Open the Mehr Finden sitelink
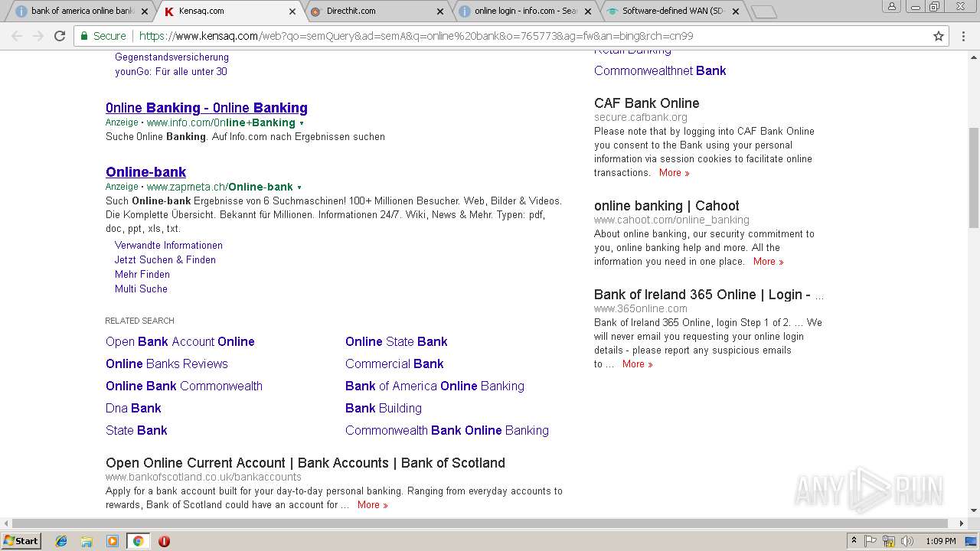The width and height of the screenshot is (980, 551). [142, 275]
